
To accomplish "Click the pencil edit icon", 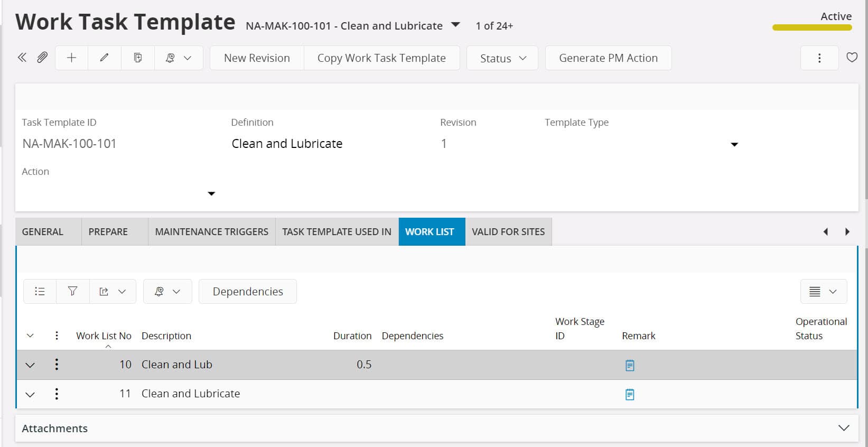I will coord(104,58).
